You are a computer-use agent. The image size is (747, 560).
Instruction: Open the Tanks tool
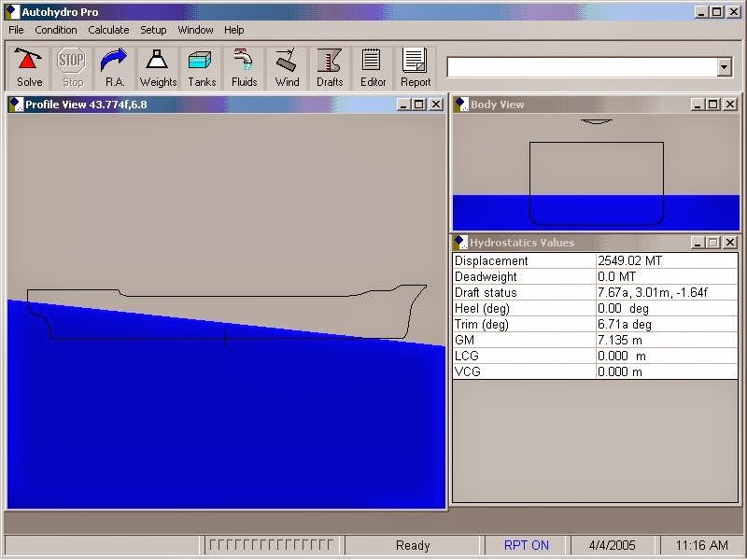(x=201, y=65)
